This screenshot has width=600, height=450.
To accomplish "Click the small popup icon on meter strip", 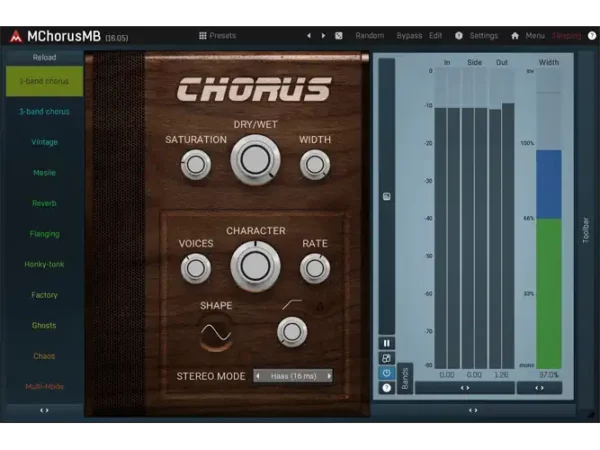I will click(x=386, y=197).
